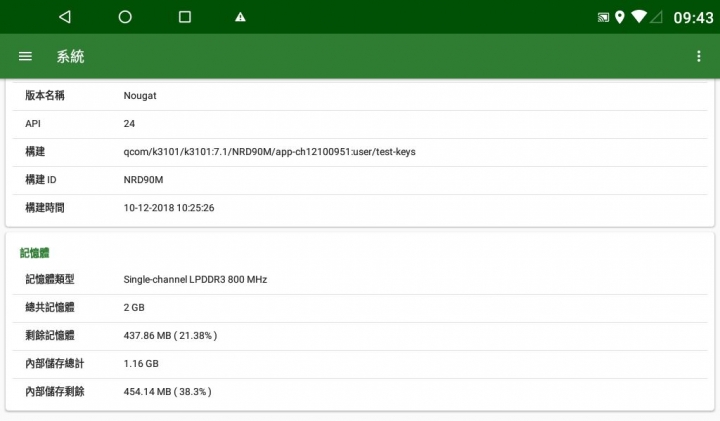Select the 剩餘記憶體 label
This screenshot has width=720, height=421.
pyautogui.click(x=50, y=335)
